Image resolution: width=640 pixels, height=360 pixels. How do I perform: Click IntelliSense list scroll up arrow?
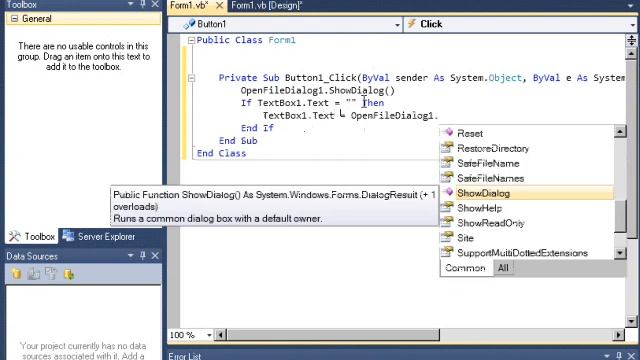pos(620,131)
